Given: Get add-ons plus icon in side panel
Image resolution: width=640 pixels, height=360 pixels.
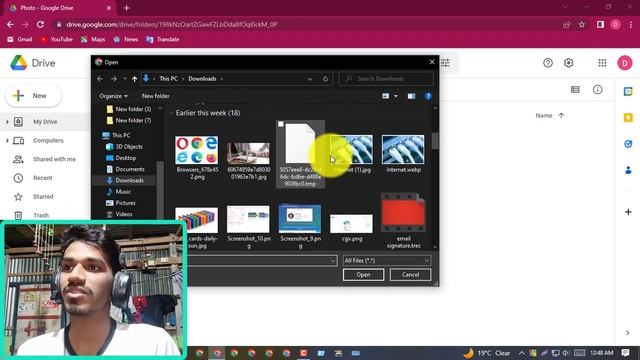Looking at the screenshot, I should coord(628,212).
